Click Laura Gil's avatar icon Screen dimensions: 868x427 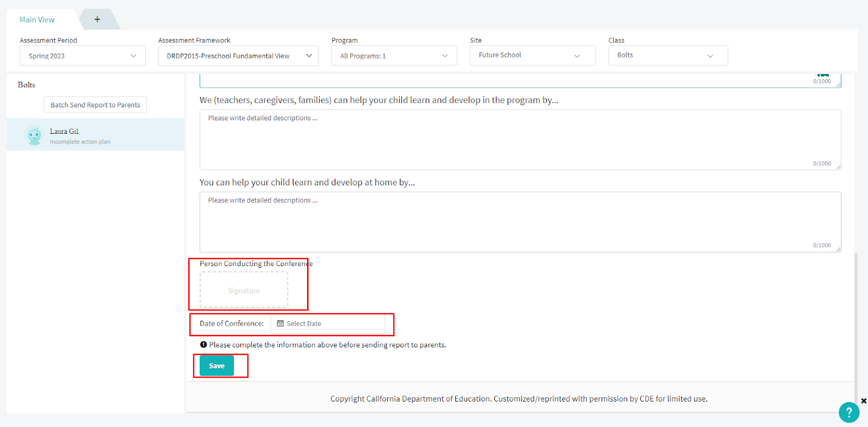35,135
